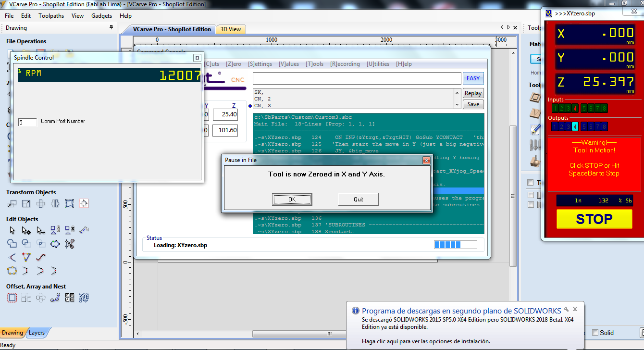
Task: Open the Gadgets menu
Action: pos(101,16)
